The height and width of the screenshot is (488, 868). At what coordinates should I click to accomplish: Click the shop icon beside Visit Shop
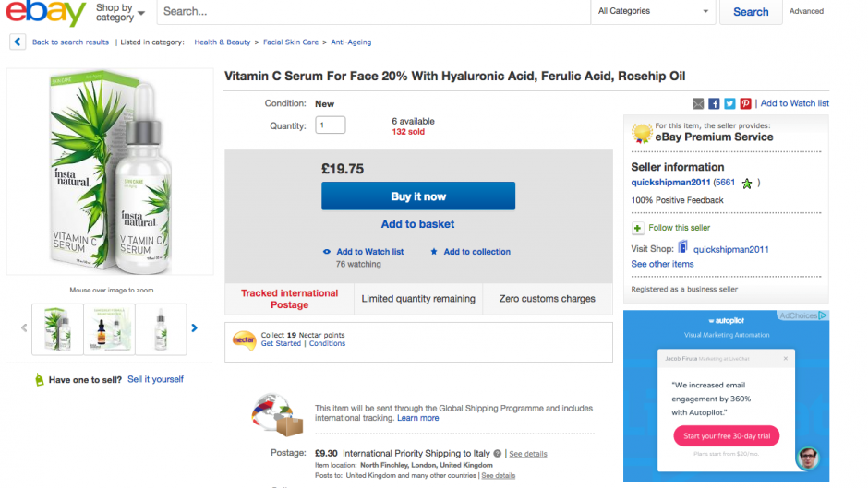[x=682, y=247]
